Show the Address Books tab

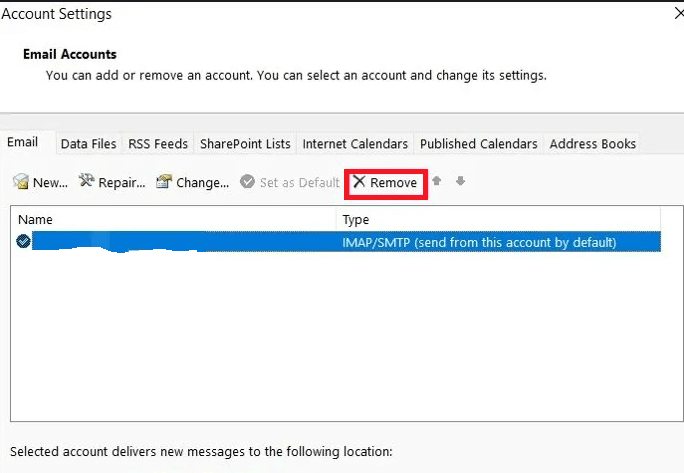592,144
